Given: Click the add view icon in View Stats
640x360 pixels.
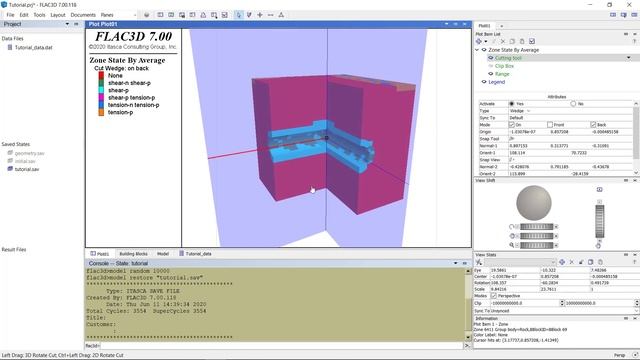Looking at the screenshot, I should click(562, 262).
